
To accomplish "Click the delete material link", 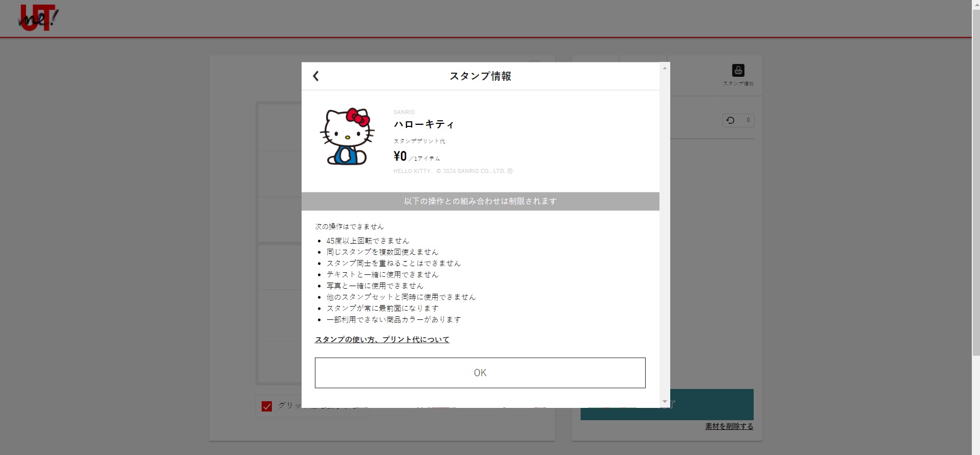I will pyautogui.click(x=729, y=426).
